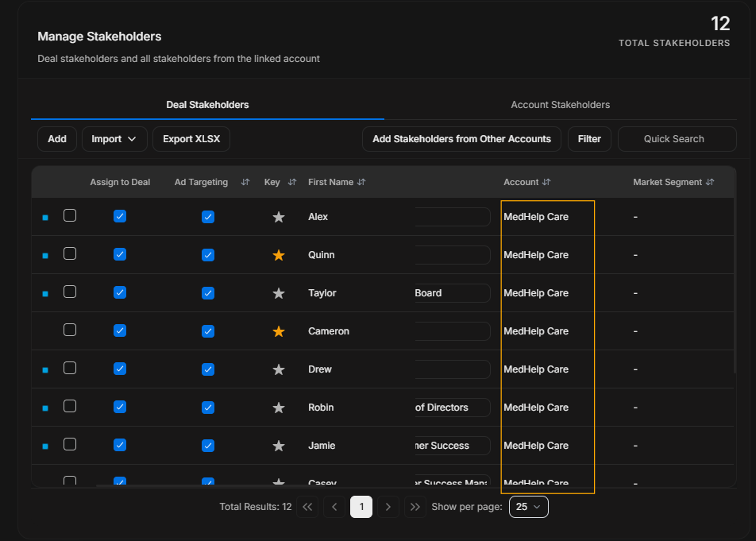Go to the next results page
Viewport: 756px width, 541px height.
tap(388, 507)
